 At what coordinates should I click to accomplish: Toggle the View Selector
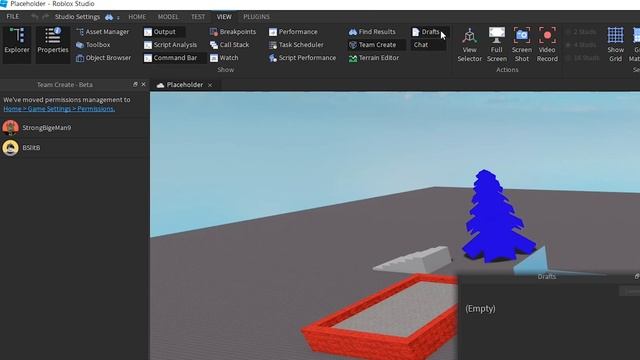(469, 44)
